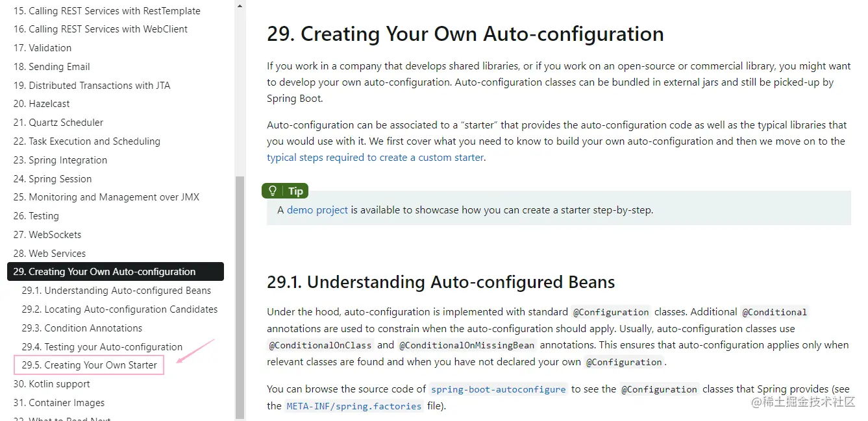Go to section 17. Validation
Image resolution: width=868 pixels, height=421 pixels.
(x=42, y=48)
